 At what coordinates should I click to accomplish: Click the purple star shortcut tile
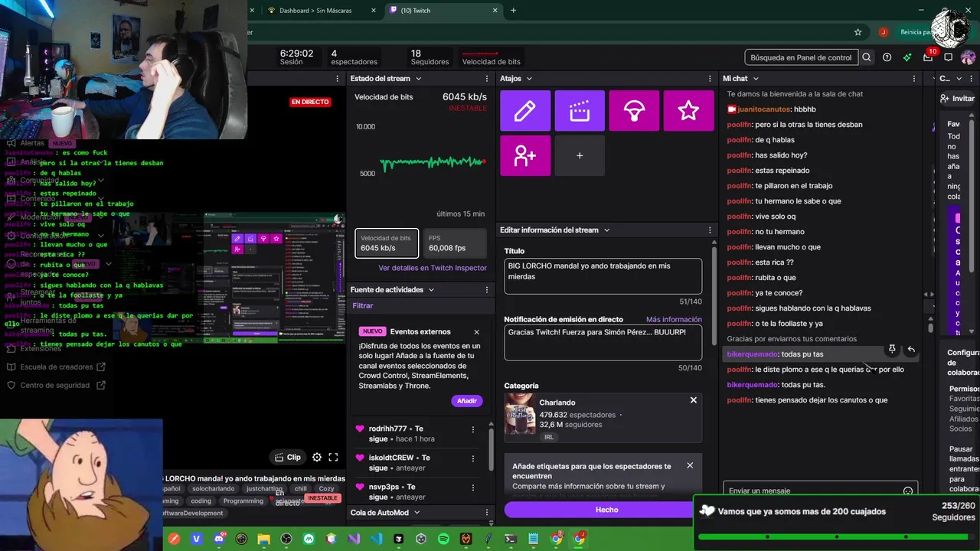[689, 111]
